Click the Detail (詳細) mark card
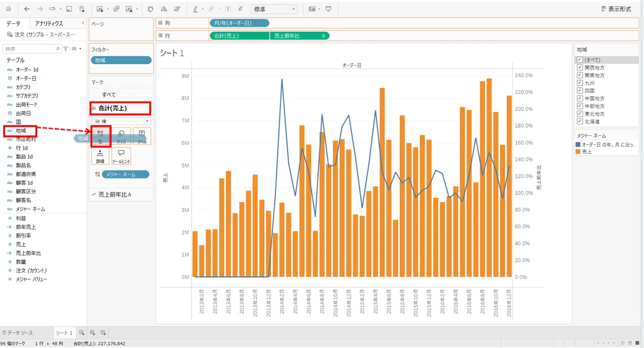The image size is (644, 348). coord(100,156)
